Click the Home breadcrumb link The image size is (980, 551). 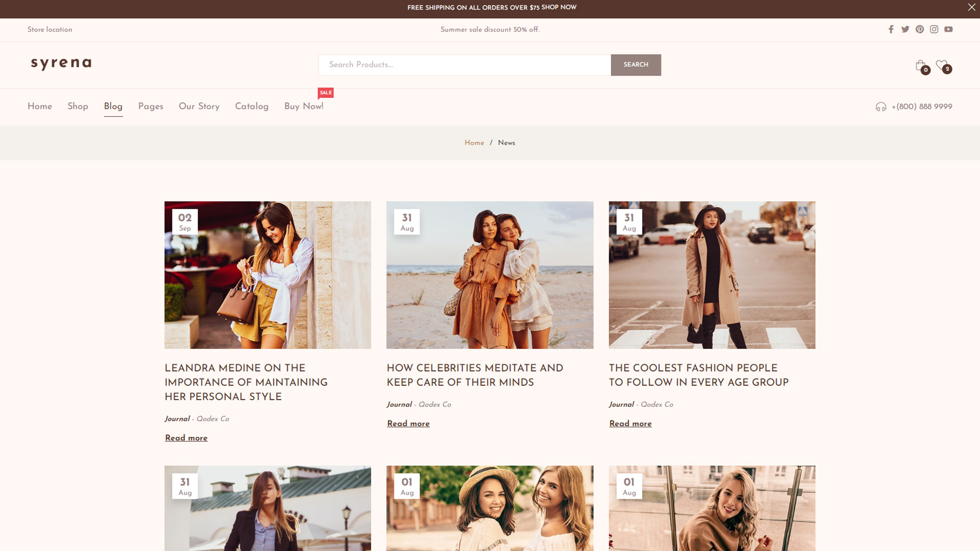[x=474, y=143]
